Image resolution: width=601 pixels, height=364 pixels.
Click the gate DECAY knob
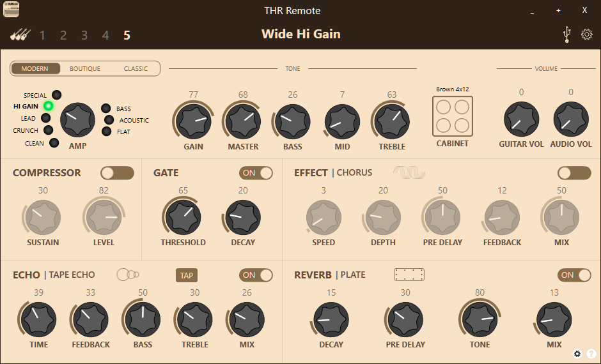pyautogui.click(x=243, y=217)
